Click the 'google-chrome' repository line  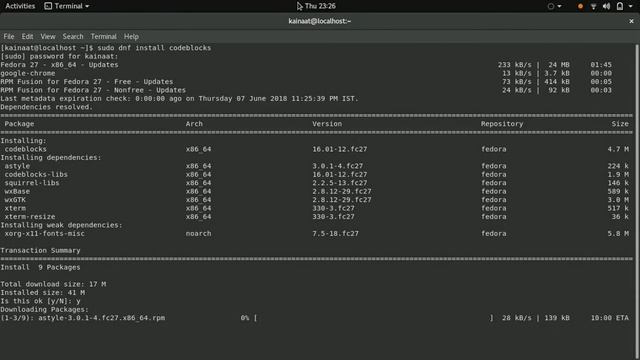[28, 73]
